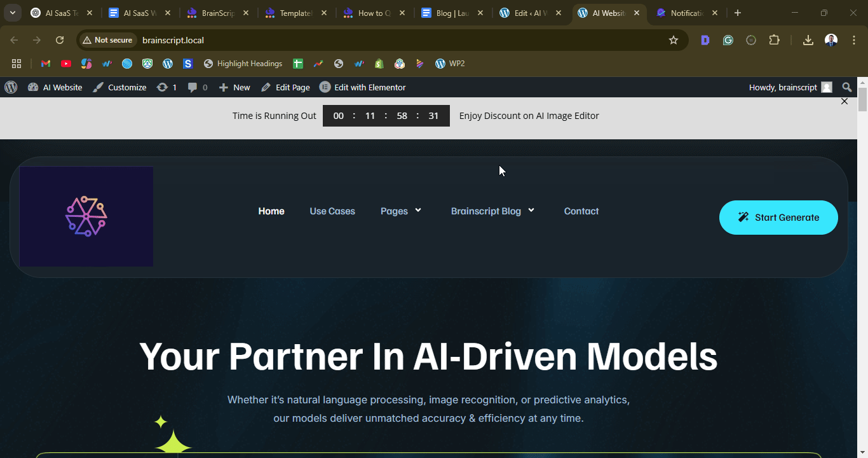Open Customize in the admin bar
This screenshot has height=458, width=868.
coord(119,87)
